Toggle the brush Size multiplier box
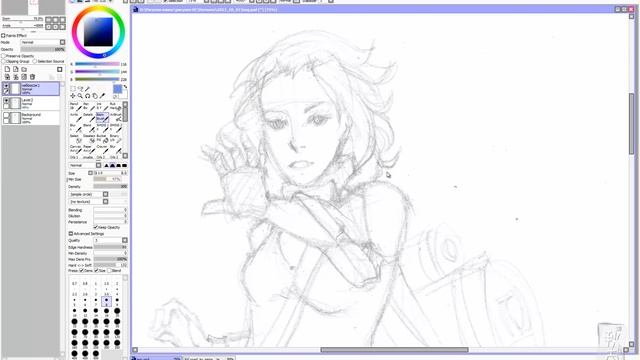Screen dimensions: 640x360 click(x=91, y=173)
